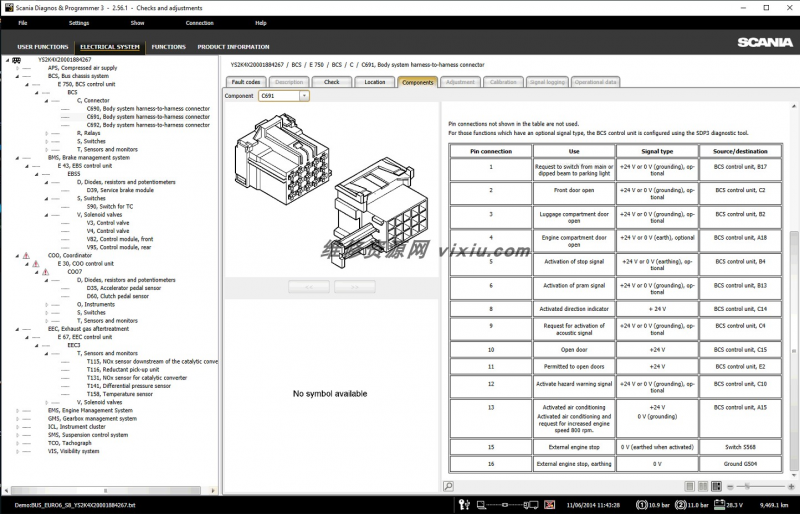800x514 pixels.
Task: Open the Connection menu
Action: pyautogui.click(x=199, y=23)
